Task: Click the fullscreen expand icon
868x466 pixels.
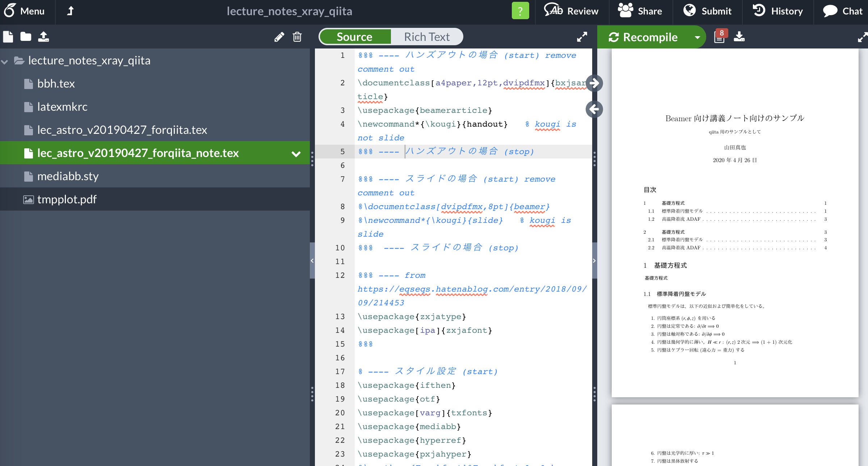Action: point(582,37)
